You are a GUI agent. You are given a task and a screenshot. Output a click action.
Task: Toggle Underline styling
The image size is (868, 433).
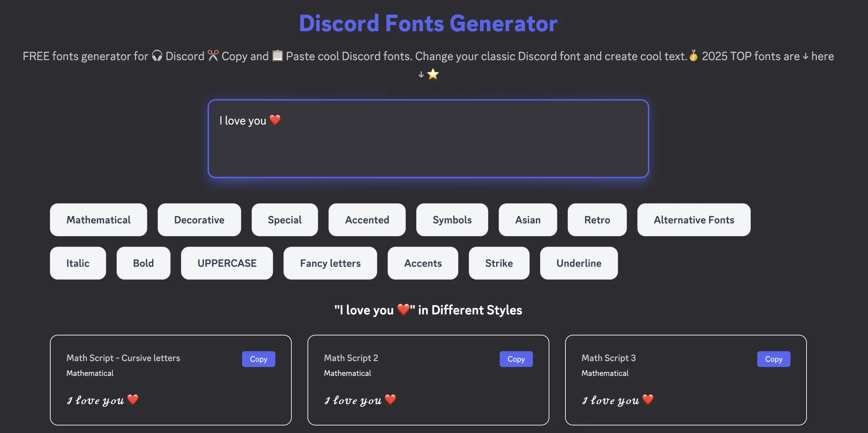pyautogui.click(x=579, y=263)
